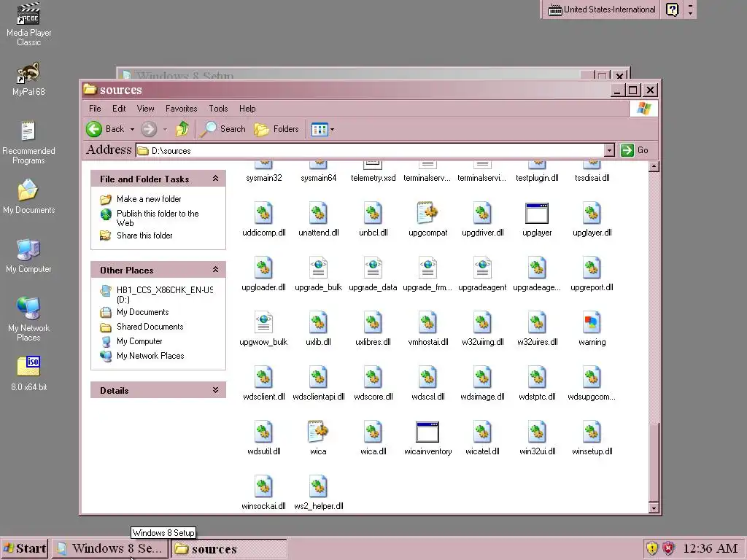Open the Favorites menu

click(x=181, y=109)
